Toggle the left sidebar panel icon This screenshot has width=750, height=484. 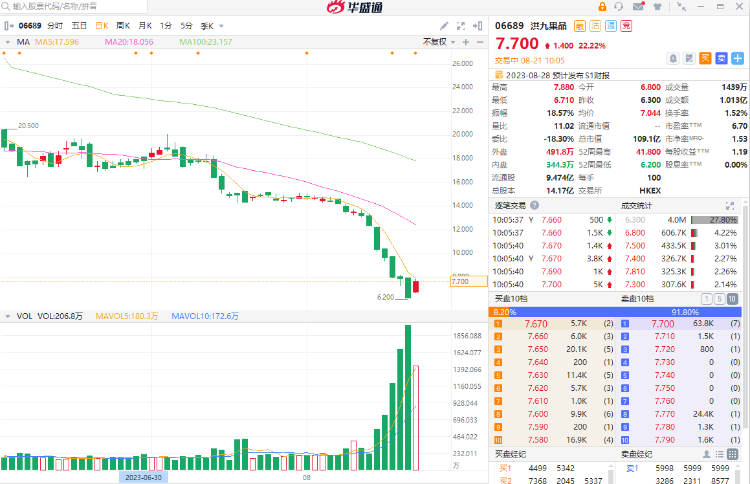click(9, 26)
